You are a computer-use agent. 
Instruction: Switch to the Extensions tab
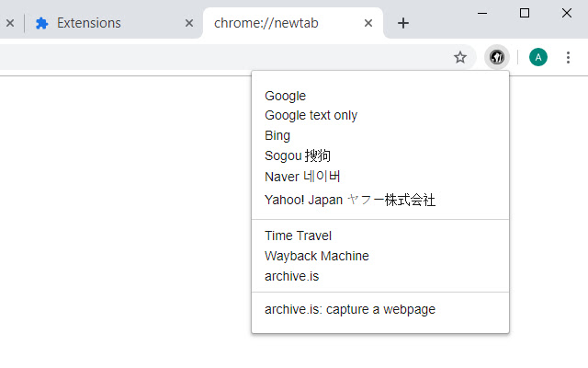pos(101,23)
